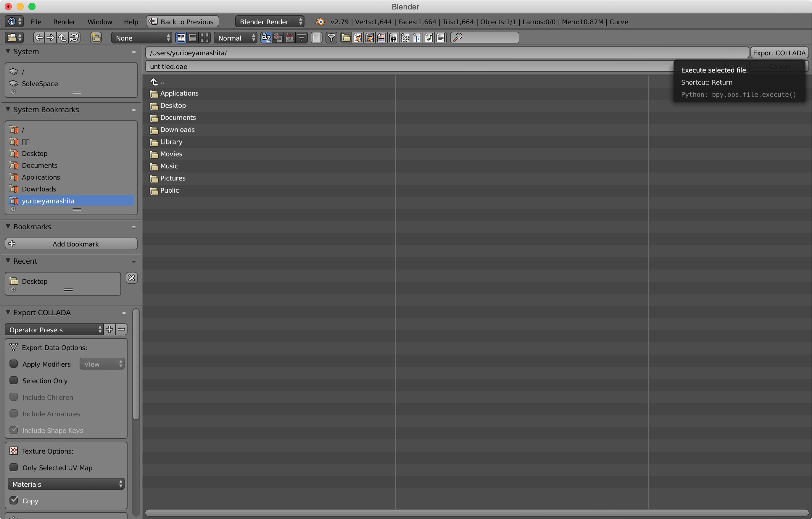Switch to thumbnail display mode
This screenshot has height=519, width=812.
(x=204, y=38)
